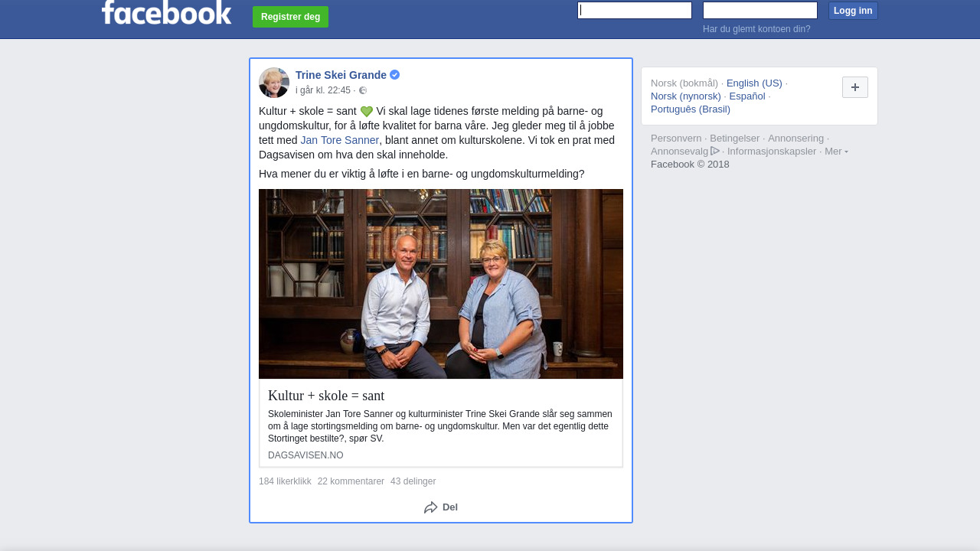
Task: Switch language to Português (Brasil)
Action: point(691,109)
